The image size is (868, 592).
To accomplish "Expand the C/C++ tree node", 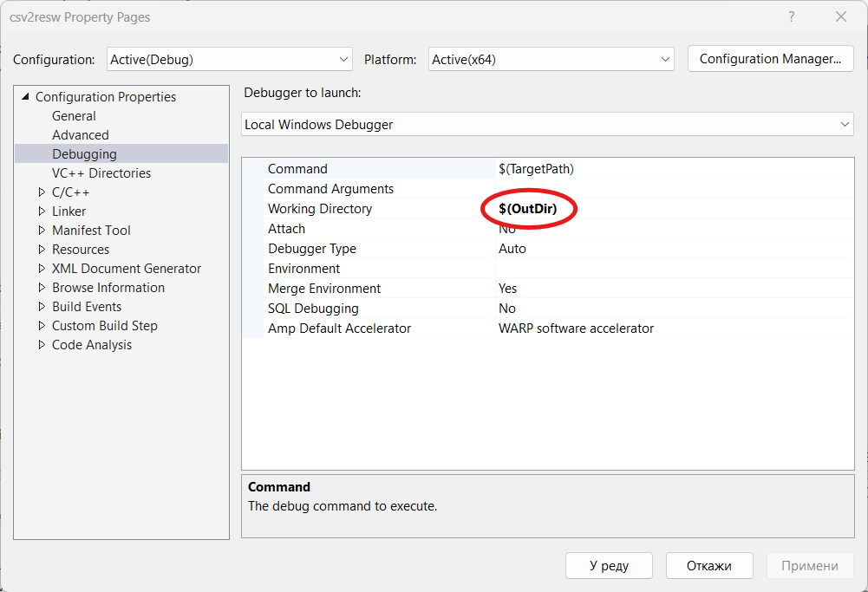I will pos(42,192).
